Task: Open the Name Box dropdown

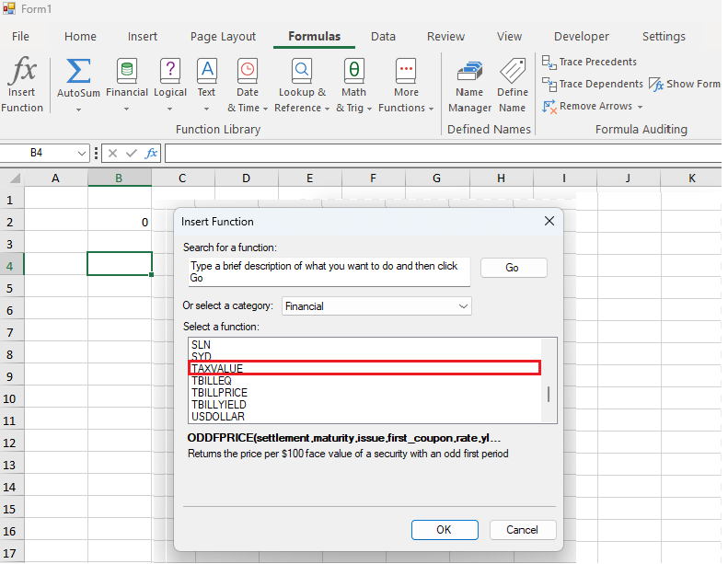Action: (x=82, y=153)
